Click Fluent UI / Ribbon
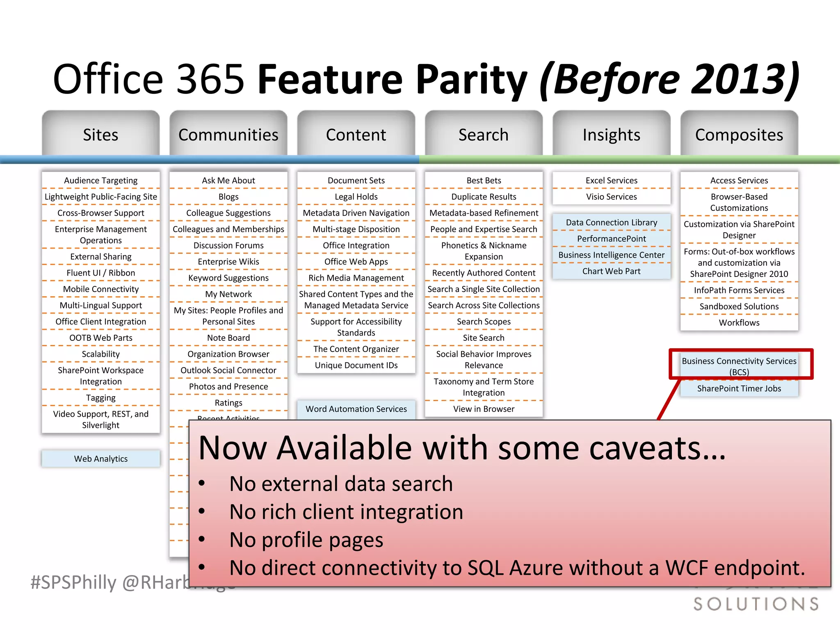 click(100, 273)
